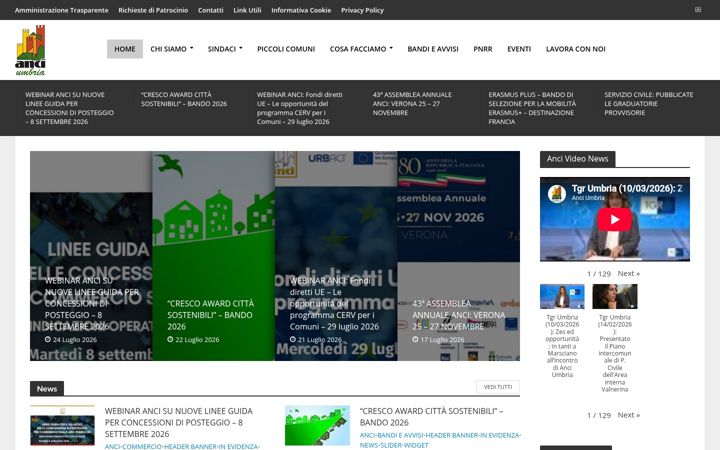720x450 pixels.
Task: Open the EVENTI menu item
Action: [519, 49]
